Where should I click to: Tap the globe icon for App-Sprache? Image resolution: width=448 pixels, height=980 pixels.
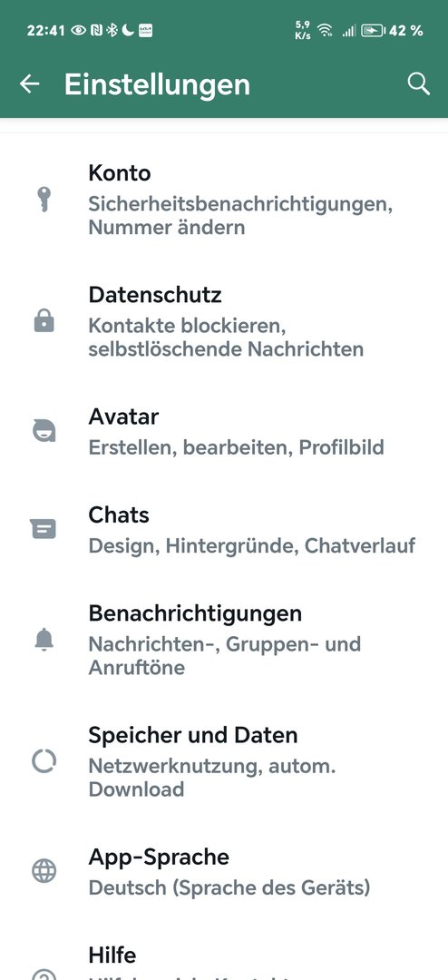pyautogui.click(x=44, y=870)
